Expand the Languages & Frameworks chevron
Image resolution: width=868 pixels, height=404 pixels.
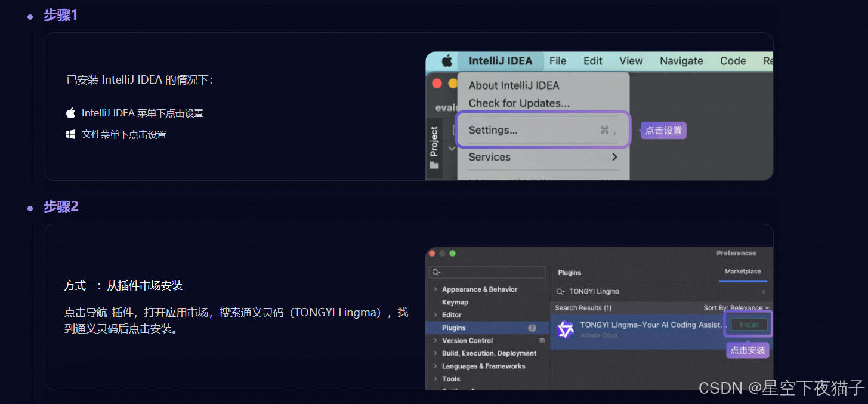point(435,366)
